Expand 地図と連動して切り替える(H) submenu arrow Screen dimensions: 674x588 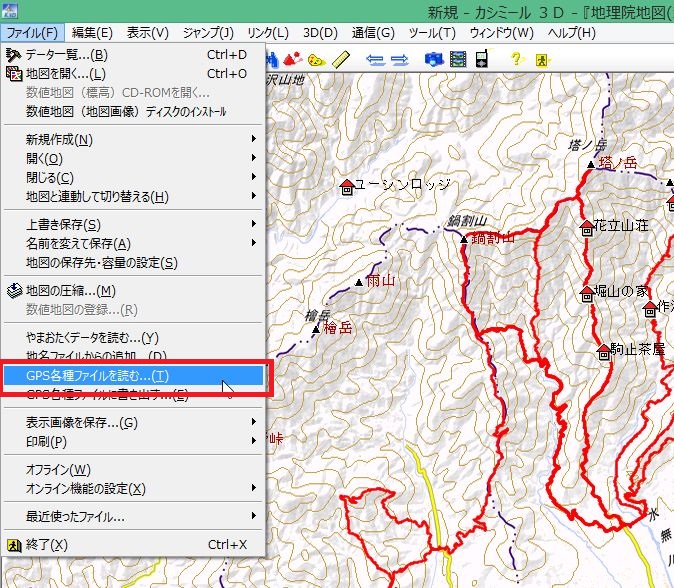(254, 196)
